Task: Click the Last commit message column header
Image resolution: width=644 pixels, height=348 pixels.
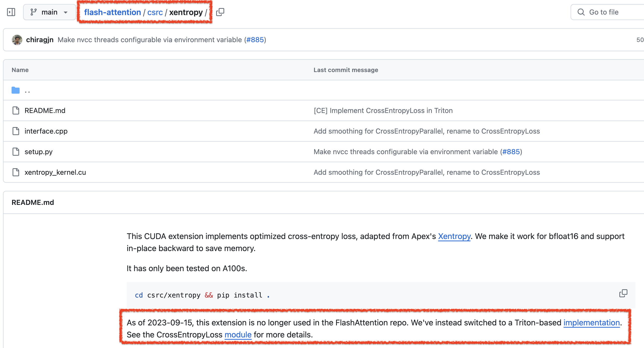Action: coord(346,70)
